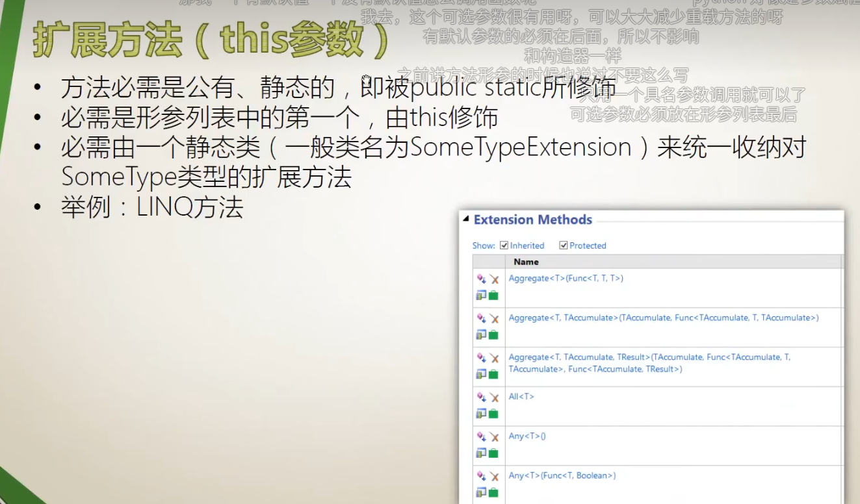Click portable library icon in Aggregate<T>(Func<T, T, T>) row
This screenshot has width=860, height=504.
click(x=481, y=296)
